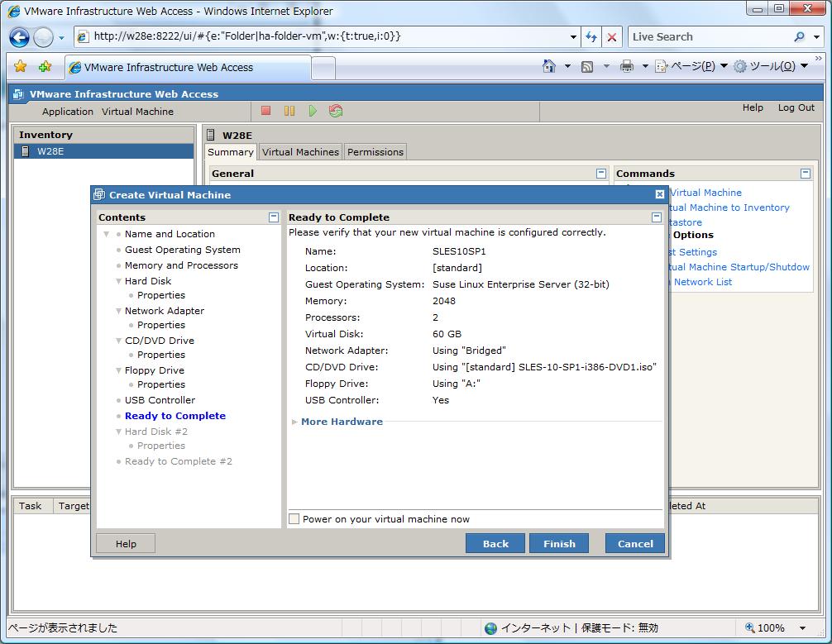Select USB Controller step
Image resolution: width=832 pixels, height=644 pixels.
160,400
